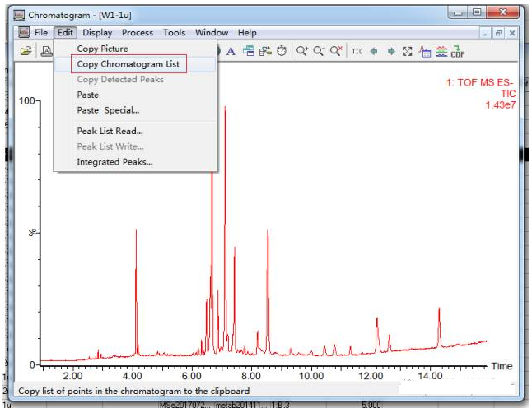Screen dimensions: 532x408
Task: Open the Help menu
Action: pyautogui.click(x=247, y=33)
